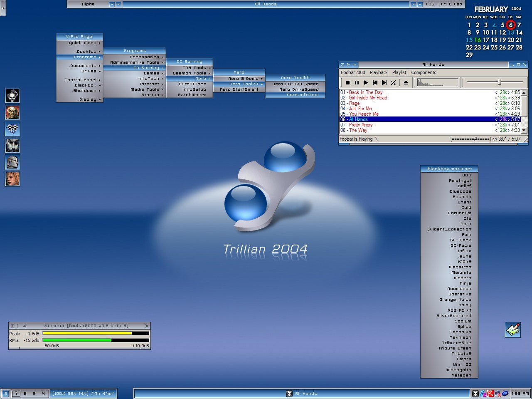Select the Amethyst style in the blackbox list
The image size is (532, 399).
pyautogui.click(x=449, y=181)
